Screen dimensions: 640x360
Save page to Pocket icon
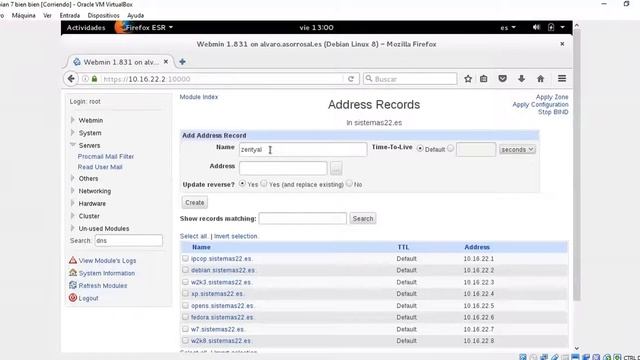tap(502, 79)
